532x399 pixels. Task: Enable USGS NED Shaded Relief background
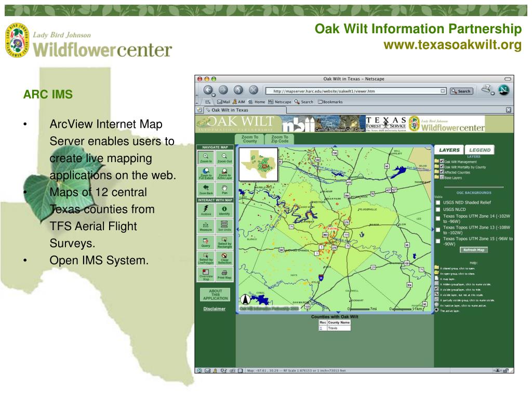[x=438, y=203]
